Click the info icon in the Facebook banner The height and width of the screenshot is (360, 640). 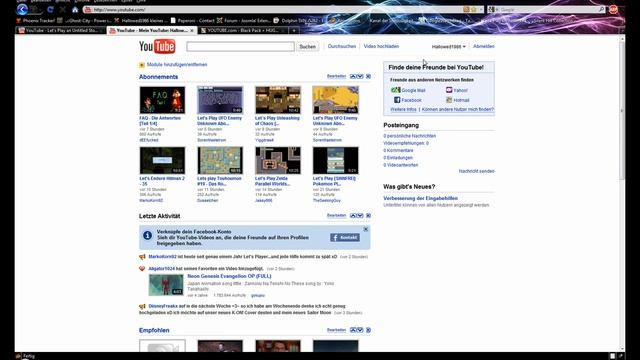(x=147, y=236)
